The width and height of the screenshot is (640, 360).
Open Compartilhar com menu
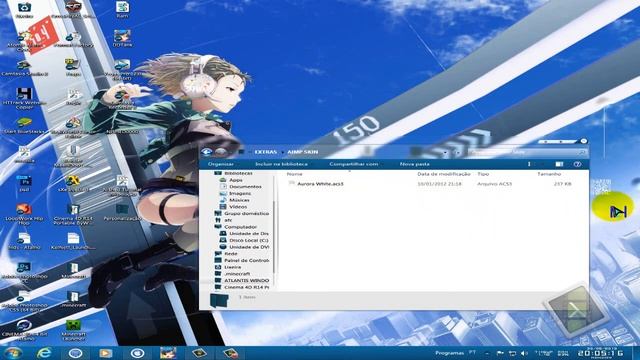coord(353,164)
